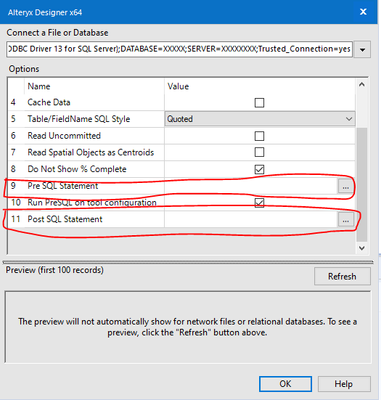Viewport: 381px width, 400px height.
Task: Expand the connection string dropdown arrow
Action: coord(363,50)
